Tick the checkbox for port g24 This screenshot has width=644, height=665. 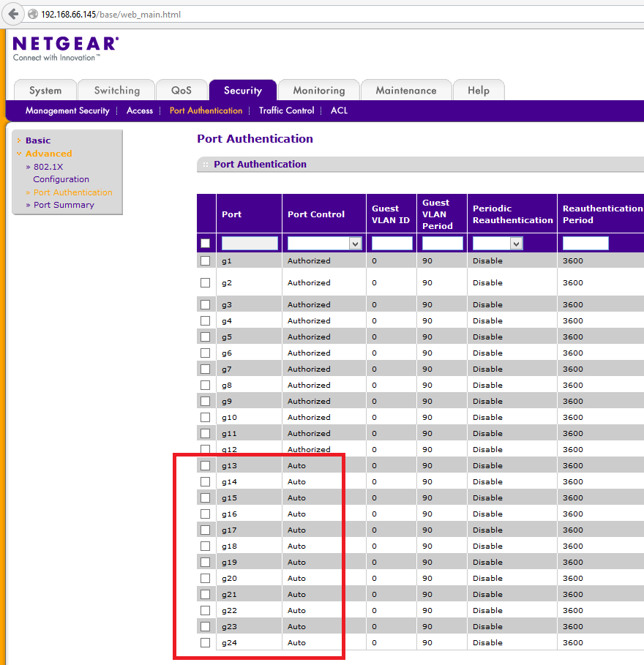pos(205,642)
